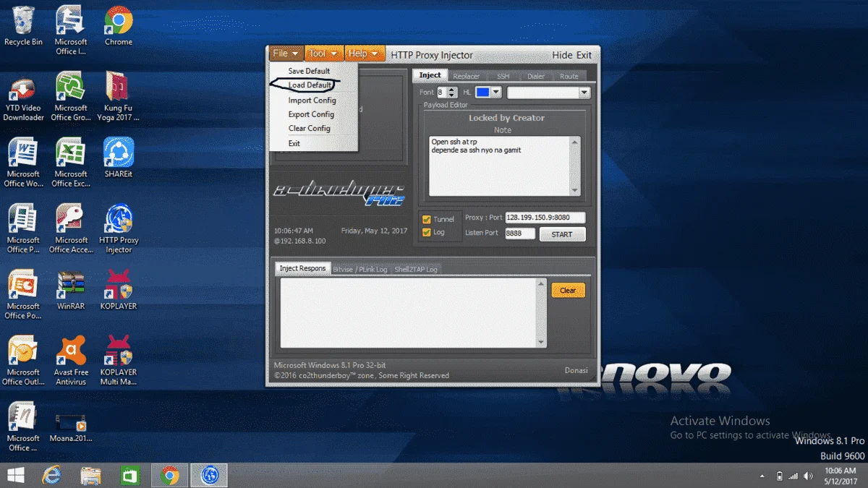The image size is (868, 488).
Task: Click the Microsoft Office Word desktop shortcut
Action: pos(23,162)
